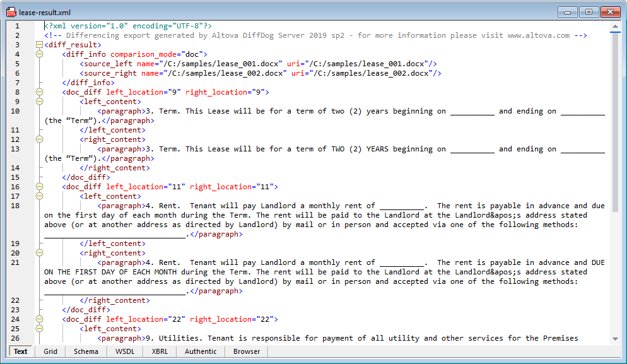This screenshot has width=627, height=364.
Task: Collapse the left_content element at line 9
Action: pyautogui.click(x=38, y=102)
